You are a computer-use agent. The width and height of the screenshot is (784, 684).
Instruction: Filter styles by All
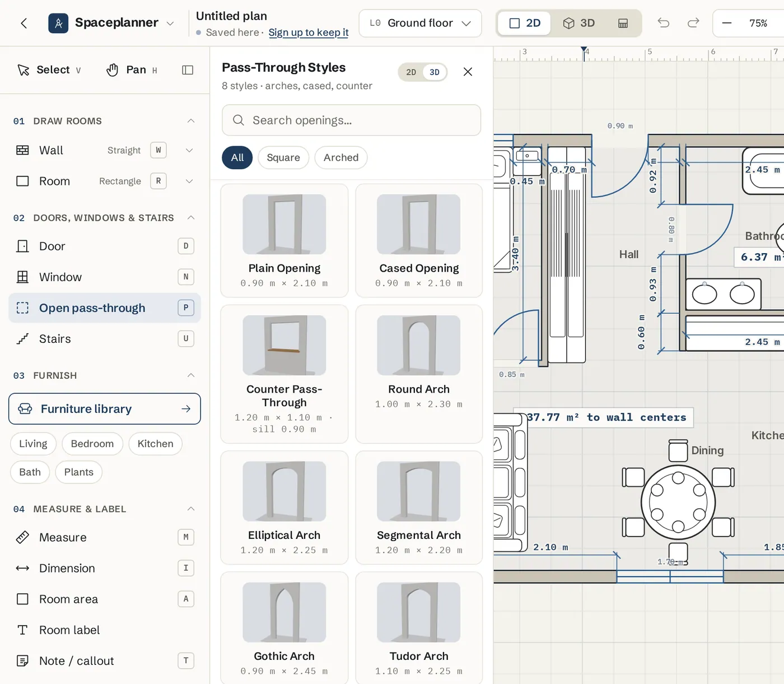click(x=237, y=157)
